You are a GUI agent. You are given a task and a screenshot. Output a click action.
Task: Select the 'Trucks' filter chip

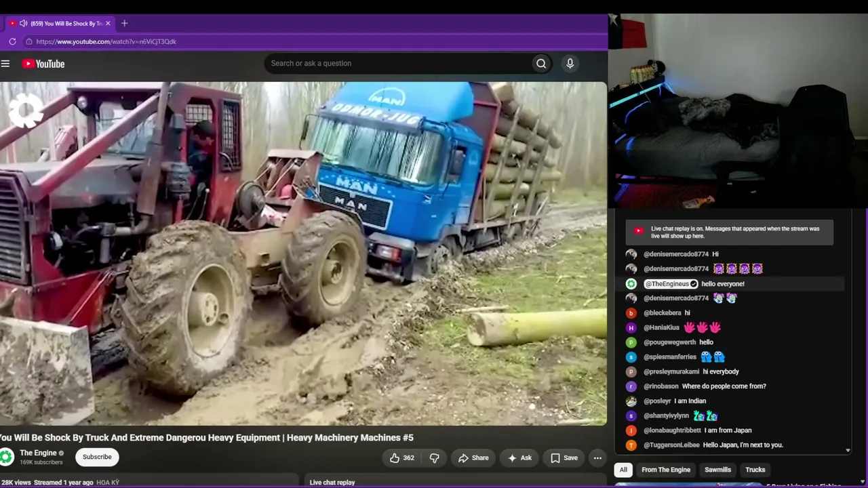pos(755,470)
